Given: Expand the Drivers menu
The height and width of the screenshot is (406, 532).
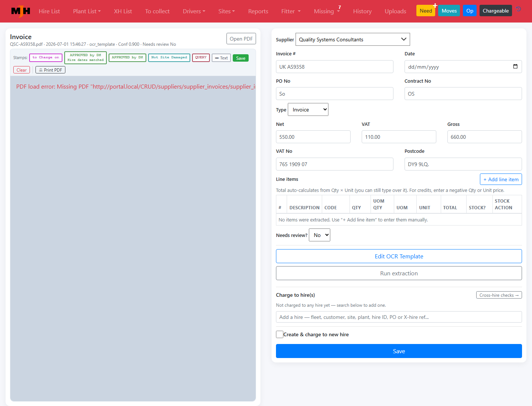Looking at the screenshot, I should pyautogui.click(x=194, y=11).
